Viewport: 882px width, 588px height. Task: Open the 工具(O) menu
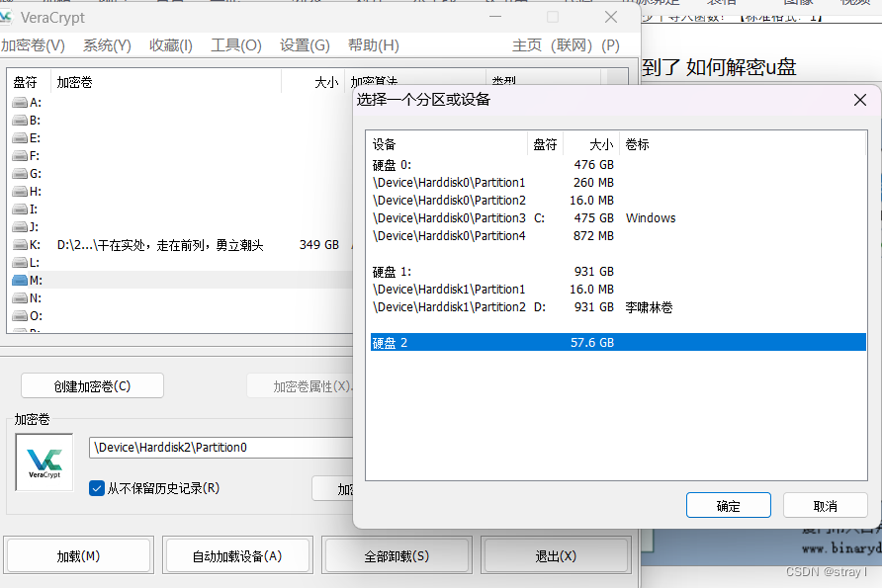(236, 45)
